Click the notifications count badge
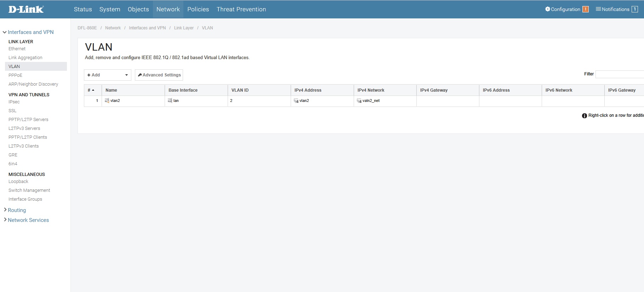Screen dimensions: 644x292 635,9
